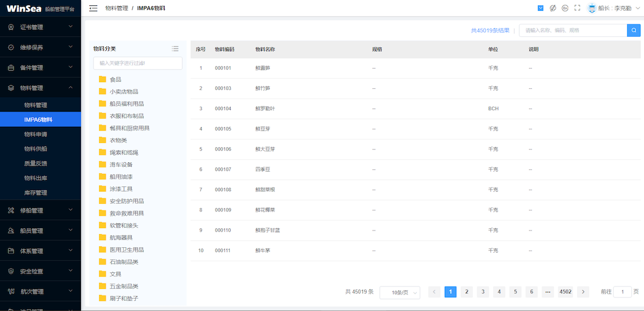Click material name 鲜抱子甘蓝
This screenshot has height=311, width=644.
(268, 230)
